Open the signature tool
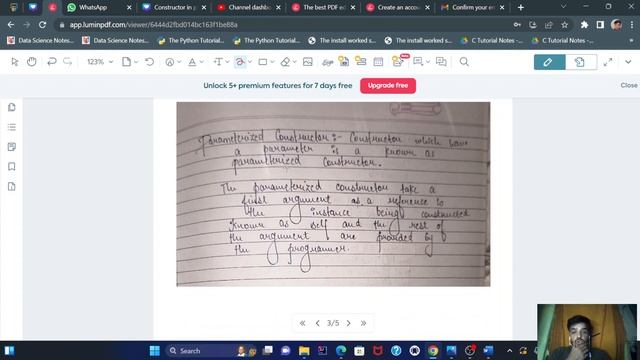This screenshot has height=360, width=640. coord(327,62)
